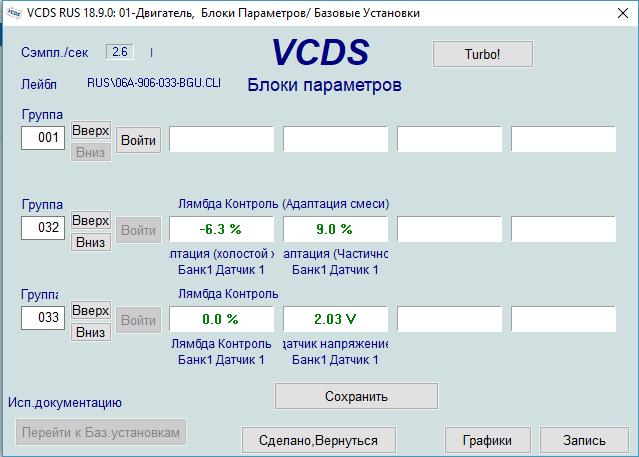Click адаптация (холостой) label under -6.3 %
The width and height of the screenshot is (639, 457).
point(221,254)
